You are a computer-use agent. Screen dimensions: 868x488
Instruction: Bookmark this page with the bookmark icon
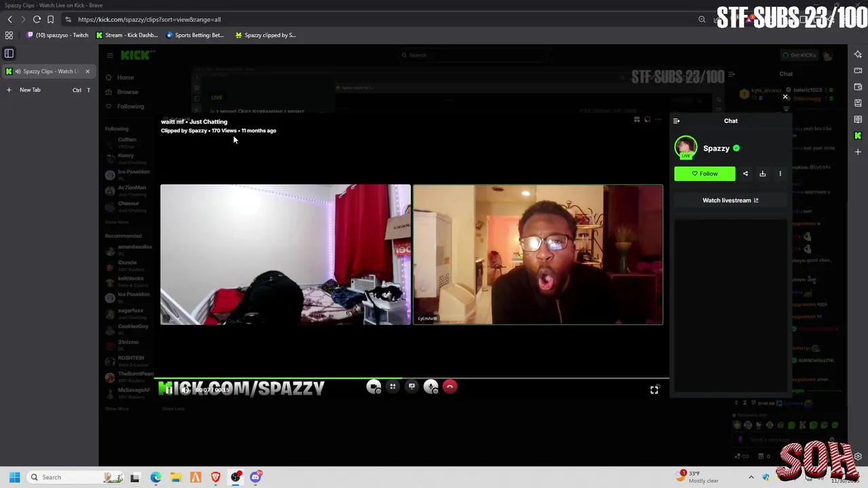coord(50,20)
